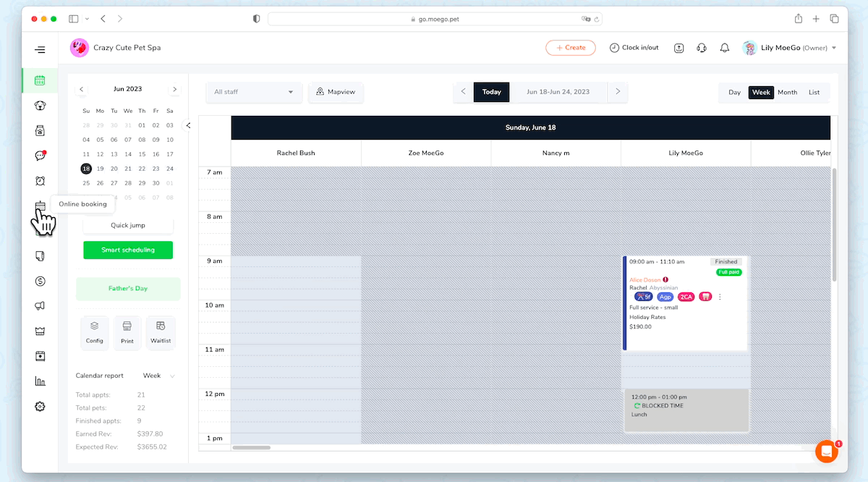Click the calendar vertical scrollbar
868x482 pixels.
click(834, 224)
